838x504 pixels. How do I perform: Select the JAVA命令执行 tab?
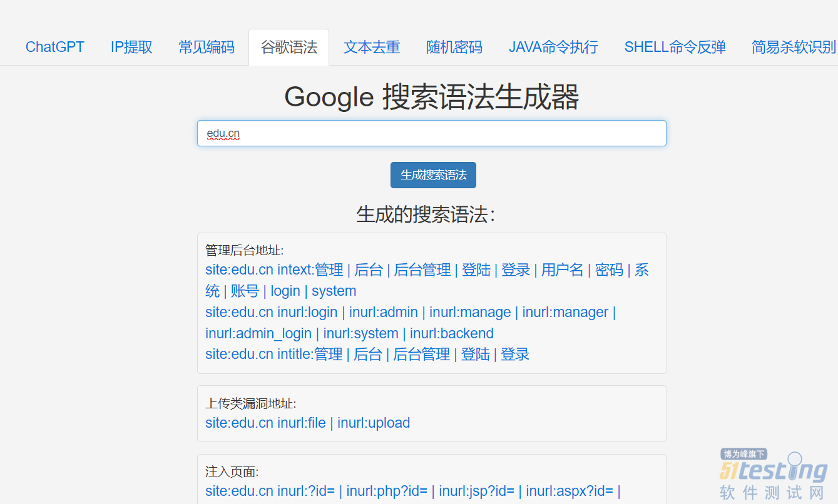click(553, 47)
